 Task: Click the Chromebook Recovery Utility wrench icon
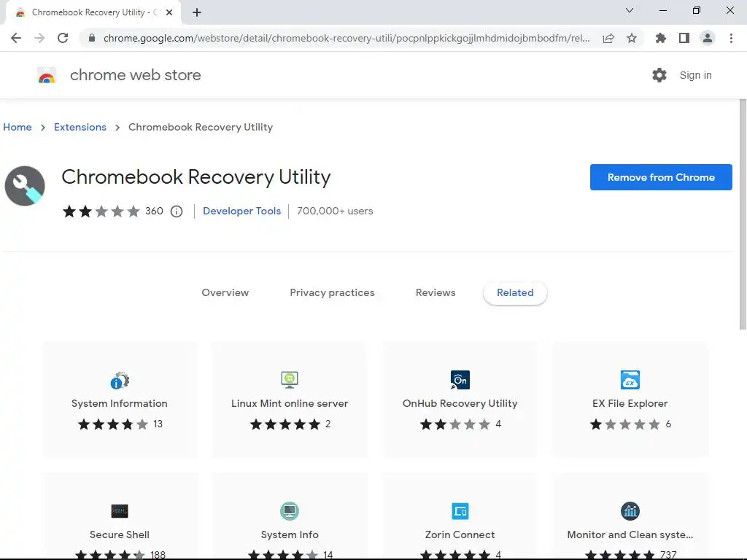pos(25,186)
